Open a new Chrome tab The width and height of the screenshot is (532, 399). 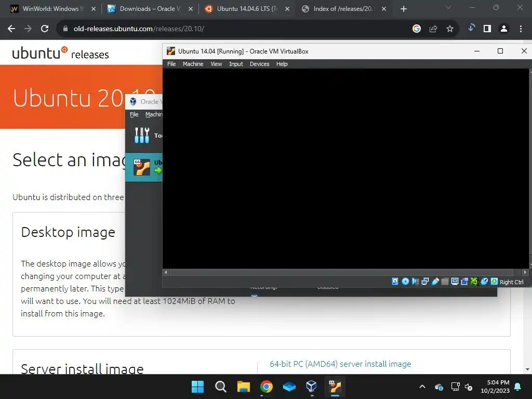pos(403,9)
